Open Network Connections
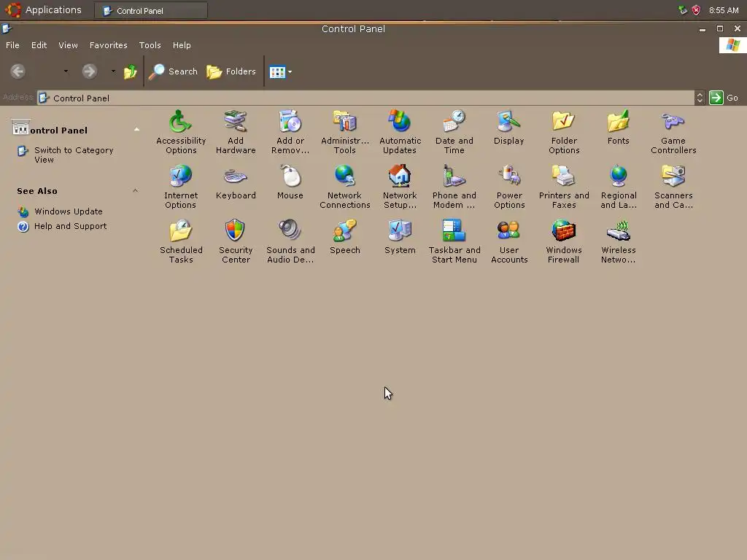 [x=345, y=187]
